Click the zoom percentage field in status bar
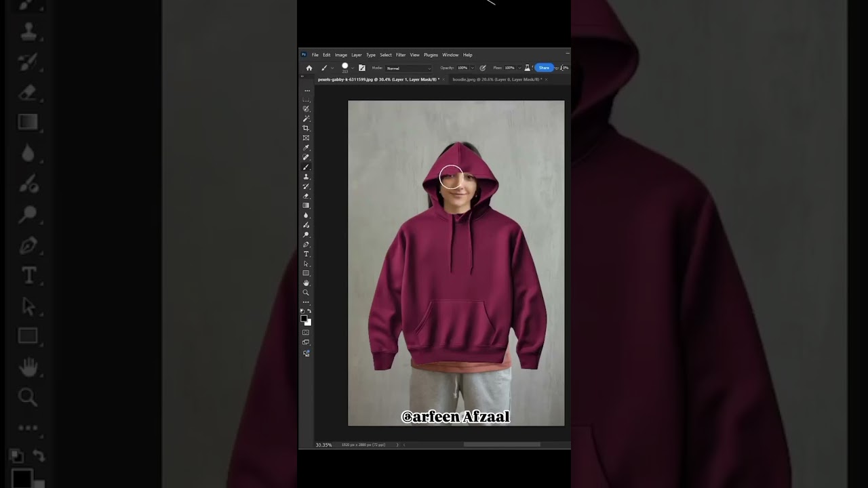The image size is (868, 488). 323,445
